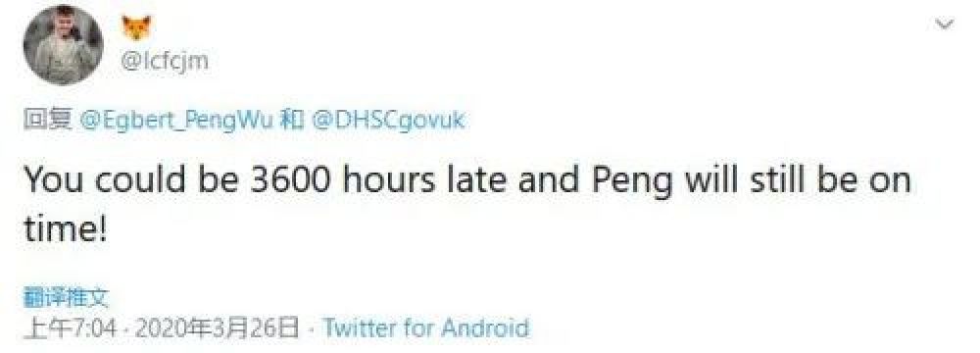
Task: Click the word "time!" on the second line
Action: [65, 230]
